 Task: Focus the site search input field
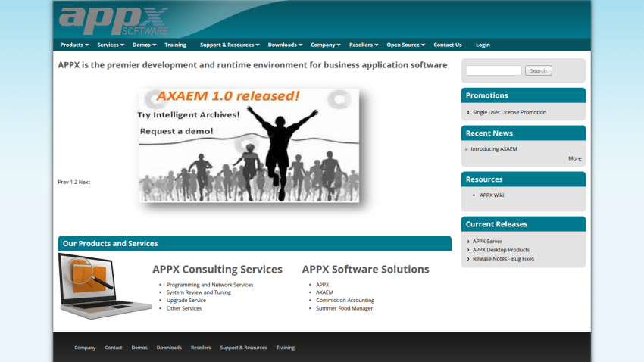point(494,70)
